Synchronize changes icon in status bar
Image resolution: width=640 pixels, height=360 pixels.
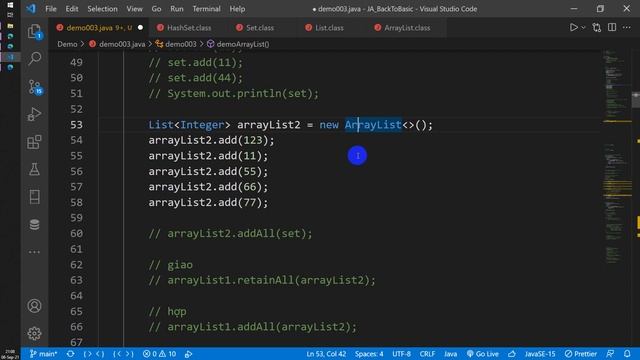[x=71, y=354]
